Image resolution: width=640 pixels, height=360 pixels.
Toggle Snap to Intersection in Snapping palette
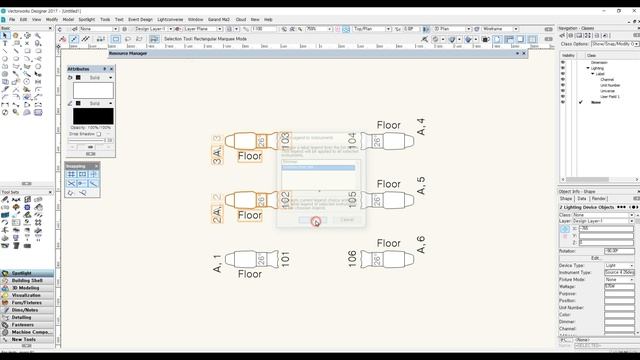pos(71,184)
